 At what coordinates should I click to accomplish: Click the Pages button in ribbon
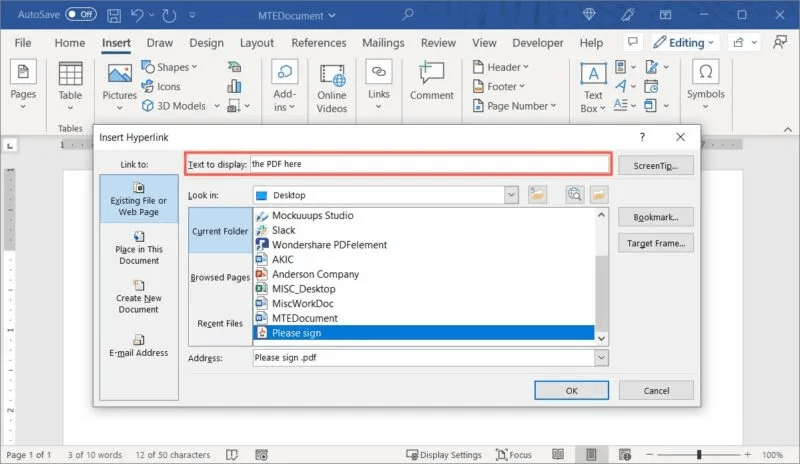(x=23, y=85)
